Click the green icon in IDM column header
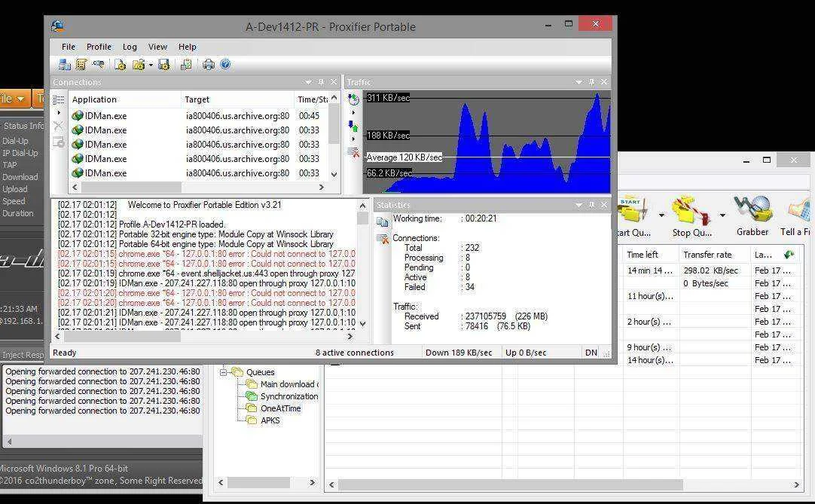The width and height of the screenshot is (815, 504). 789,255
